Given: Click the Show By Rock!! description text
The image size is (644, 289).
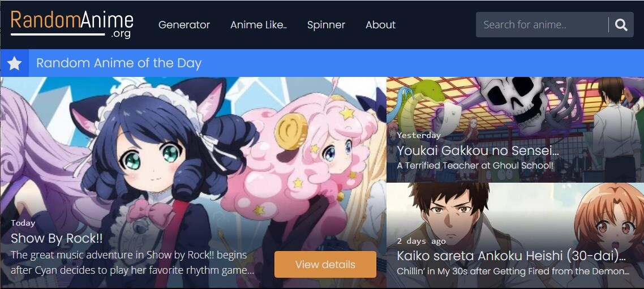Looking at the screenshot, I should tap(132, 263).
